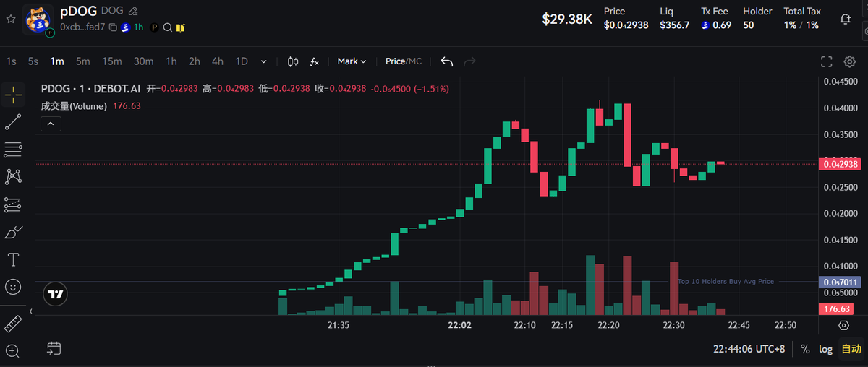Copy the contract address 0xcb...fad7
Screen dimensions: 868x367
[x=113, y=27]
